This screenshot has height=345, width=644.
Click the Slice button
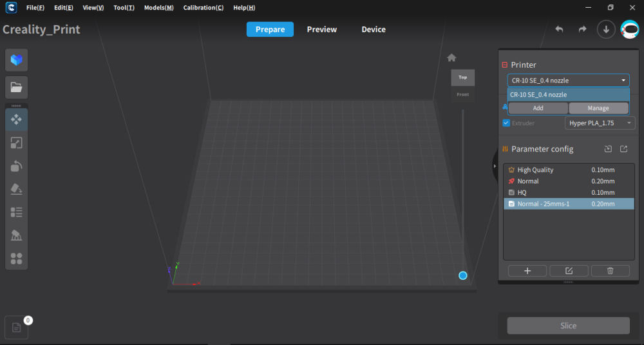pos(569,326)
